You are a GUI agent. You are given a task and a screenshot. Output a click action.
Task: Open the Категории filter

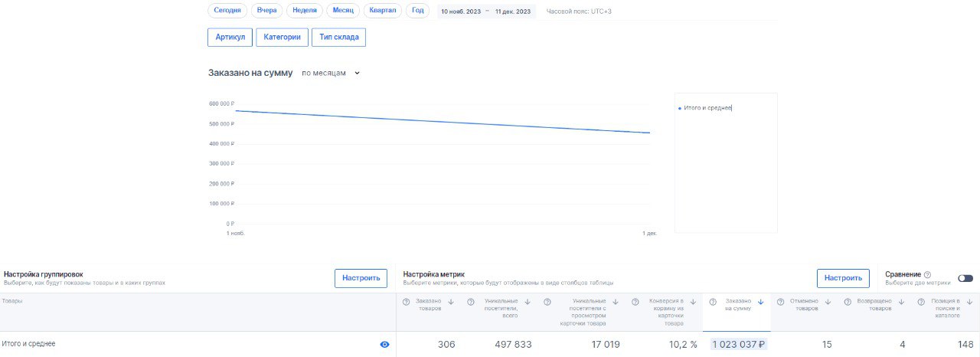pyautogui.click(x=282, y=37)
